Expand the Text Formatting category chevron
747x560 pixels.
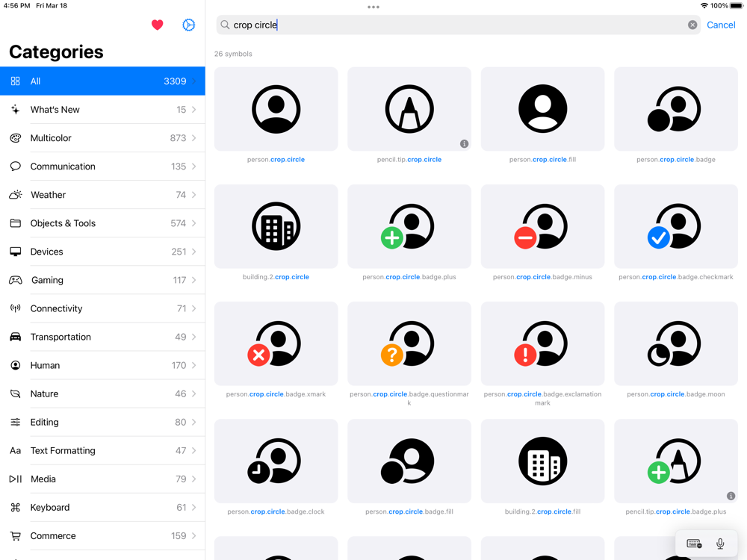click(x=194, y=450)
